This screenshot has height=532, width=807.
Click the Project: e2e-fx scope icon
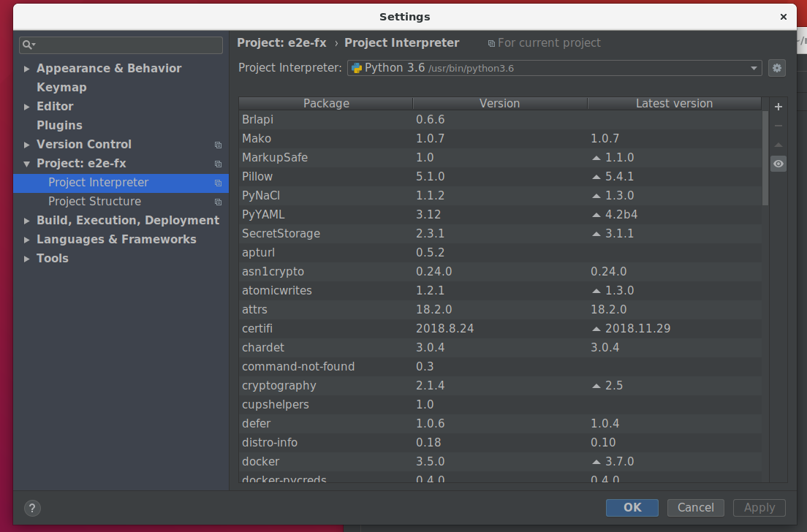pyautogui.click(x=219, y=164)
